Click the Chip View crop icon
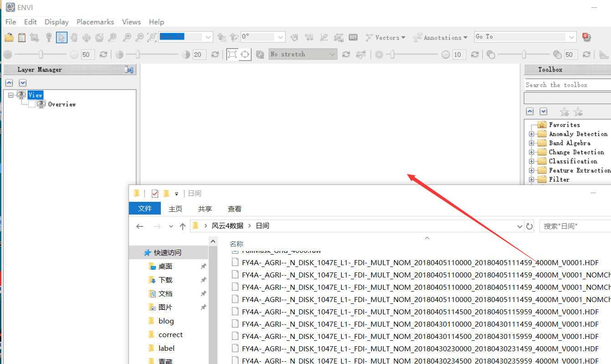611x364 pixels. (34, 37)
